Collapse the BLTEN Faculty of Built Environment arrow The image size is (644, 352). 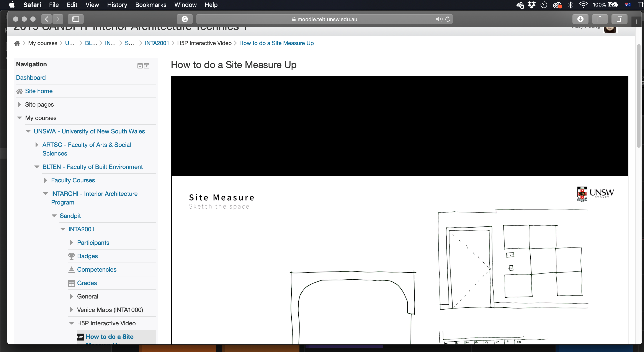pos(37,167)
